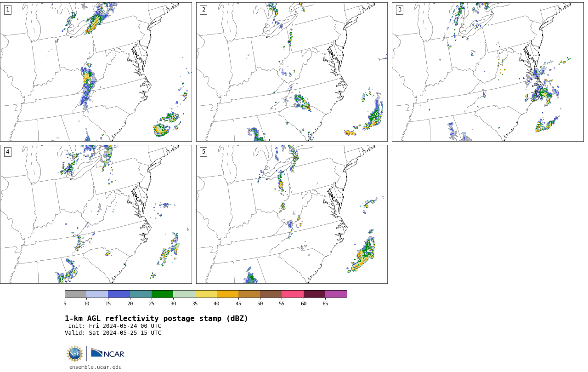Click the member label '5' box

coord(204,152)
